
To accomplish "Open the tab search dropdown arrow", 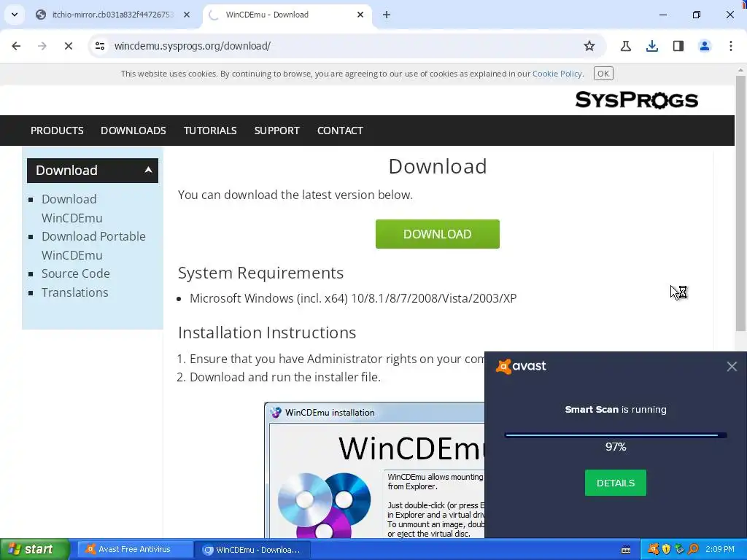I will point(15,15).
